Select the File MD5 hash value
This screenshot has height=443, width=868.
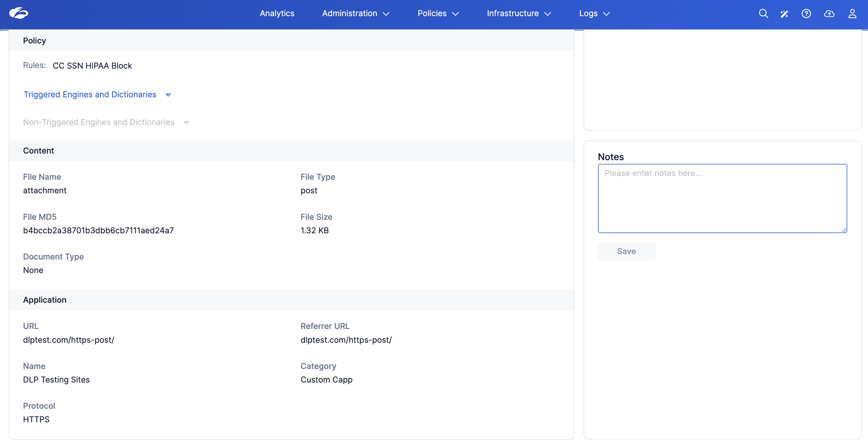tap(98, 231)
